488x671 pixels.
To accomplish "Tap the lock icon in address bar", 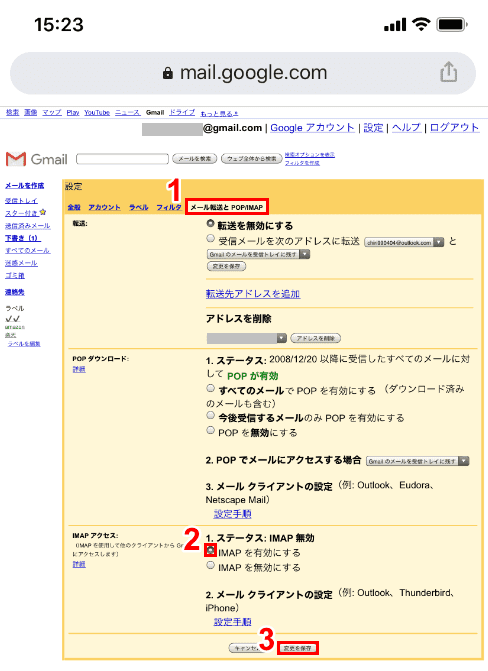I will (x=168, y=73).
